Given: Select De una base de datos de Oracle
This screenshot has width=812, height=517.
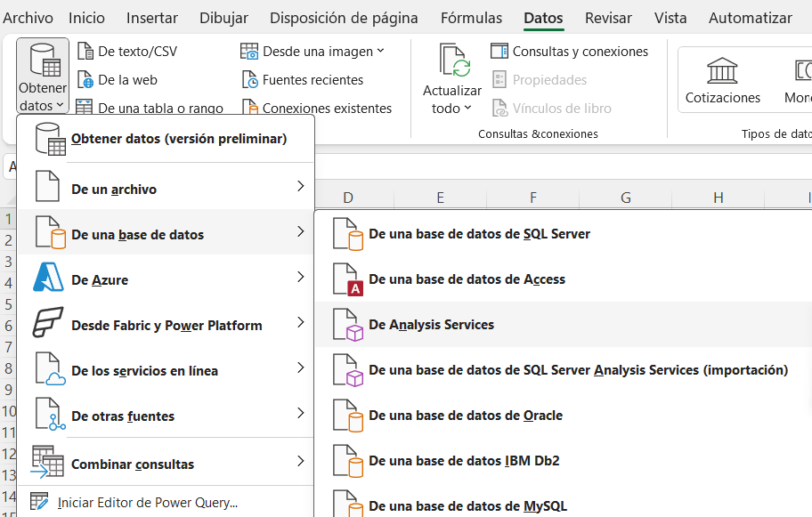Looking at the screenshot, I should 465,416.
